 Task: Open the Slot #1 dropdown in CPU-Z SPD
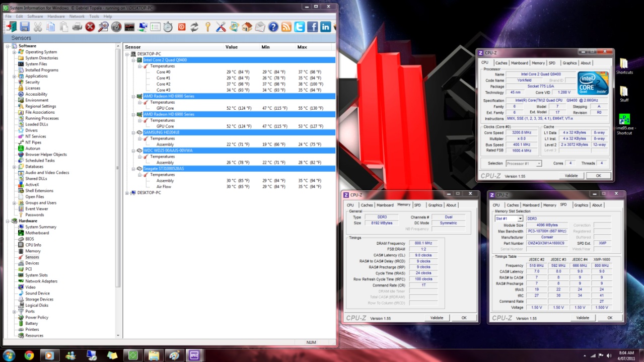point(520,219)
